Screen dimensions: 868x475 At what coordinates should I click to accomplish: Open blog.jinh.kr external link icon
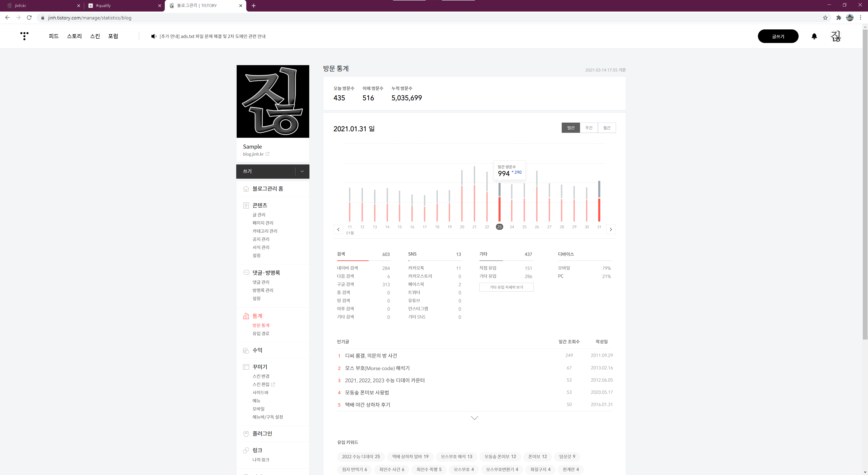pos(267,154)
